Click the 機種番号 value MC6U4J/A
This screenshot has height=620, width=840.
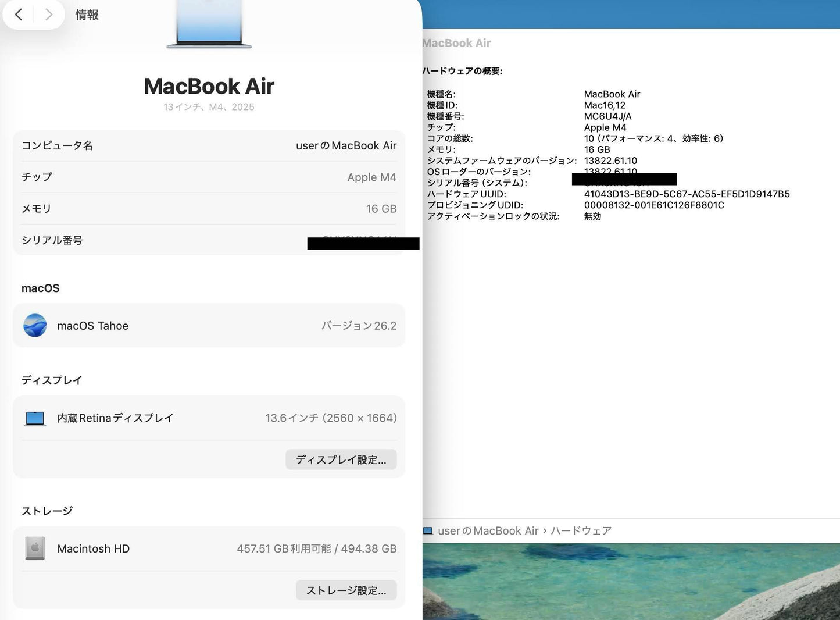click(608, 116)
